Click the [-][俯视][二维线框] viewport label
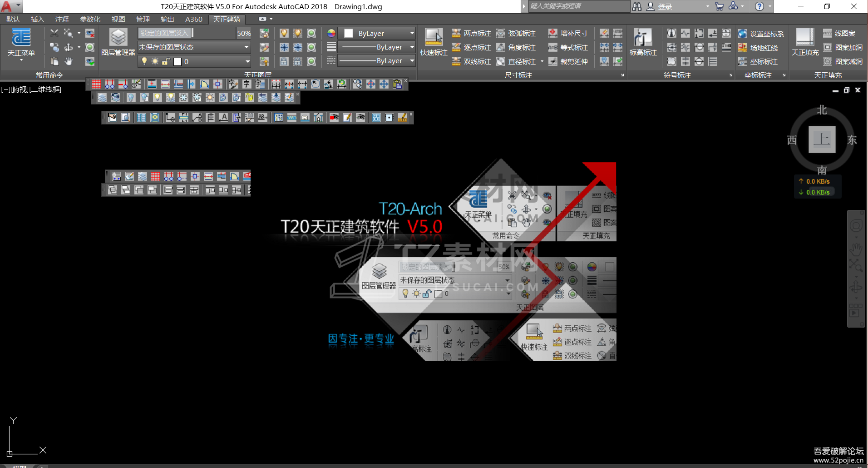The image size is (868, 468). pyautogui.click(x=31, y=90)
